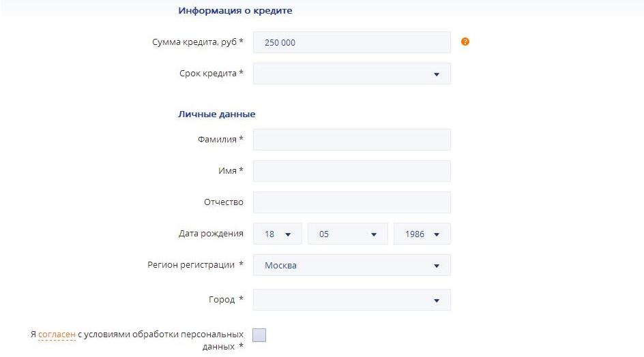Screen dimensions: 644x357
Task: Click the orange help question mark icon
Action: 465,42
